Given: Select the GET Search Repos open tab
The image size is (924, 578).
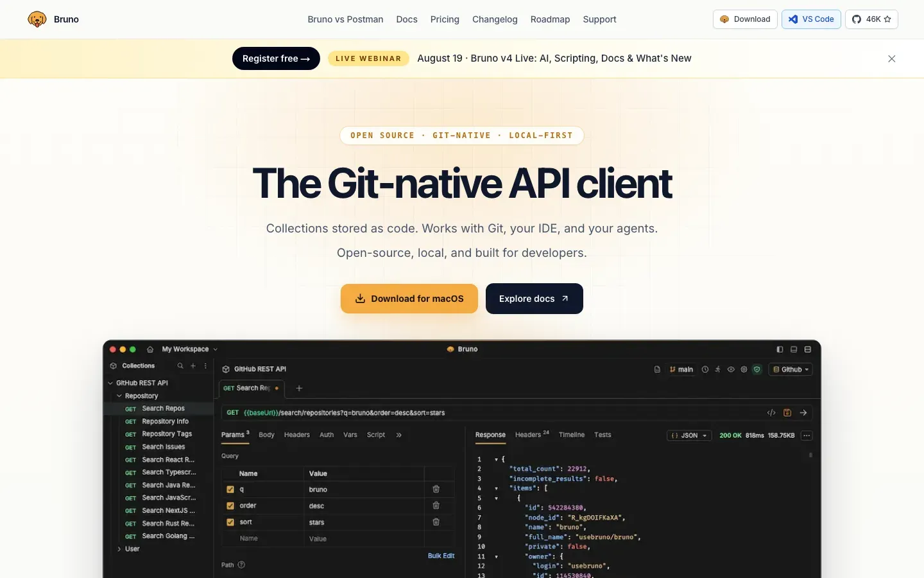Looking at the screenshot, I should pyautogui.click(x=250, y=388).
